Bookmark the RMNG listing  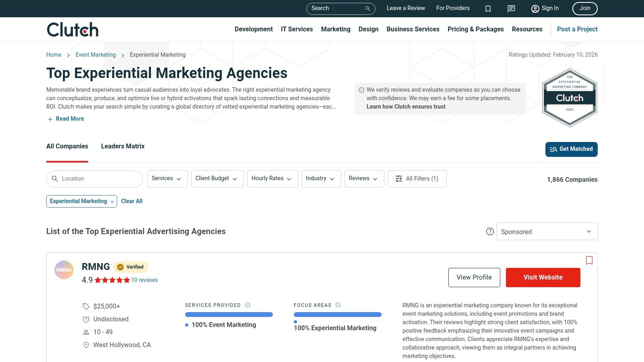[x=589, y=261]
